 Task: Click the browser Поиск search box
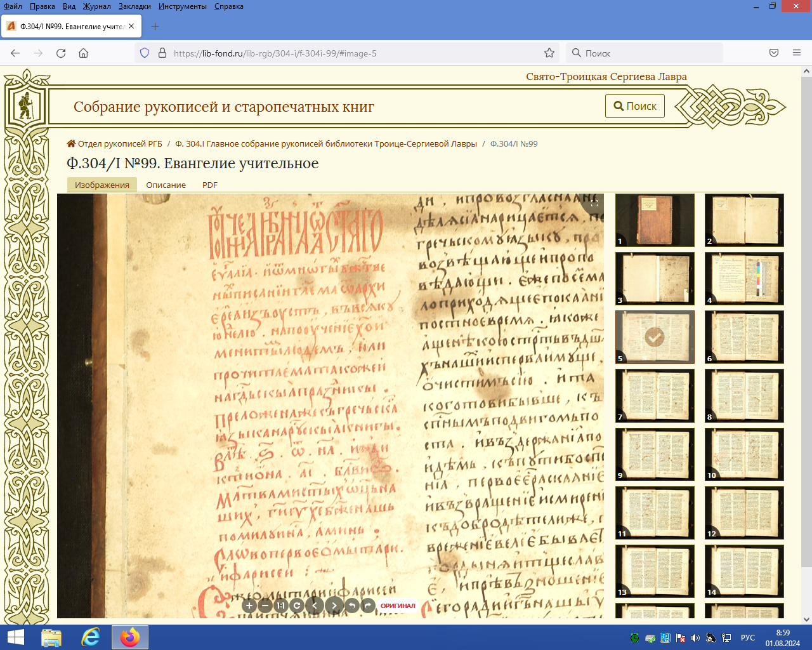644,53
